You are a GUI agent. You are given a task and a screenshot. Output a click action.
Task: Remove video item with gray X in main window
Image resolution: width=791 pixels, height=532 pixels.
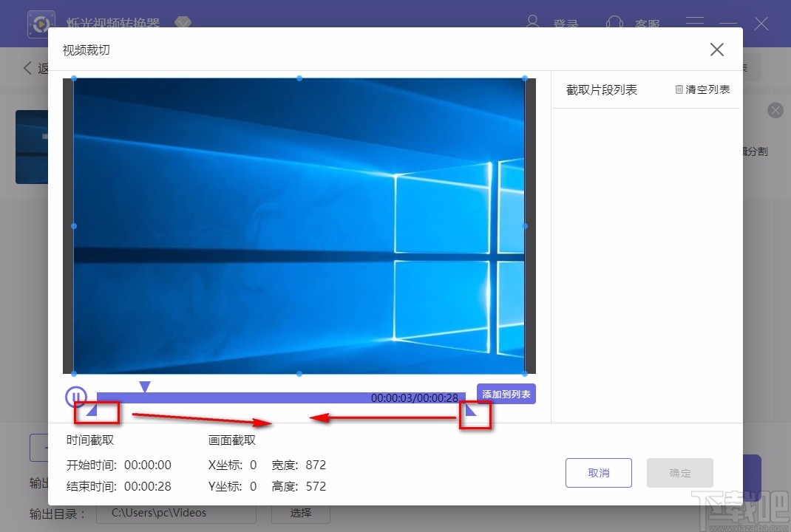click(x=775, y=110)
